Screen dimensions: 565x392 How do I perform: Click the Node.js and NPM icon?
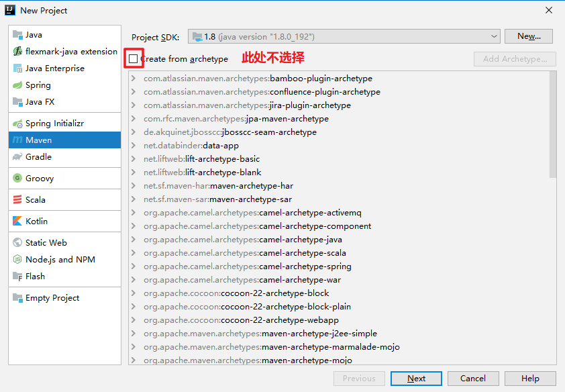(x=17, y=259)
